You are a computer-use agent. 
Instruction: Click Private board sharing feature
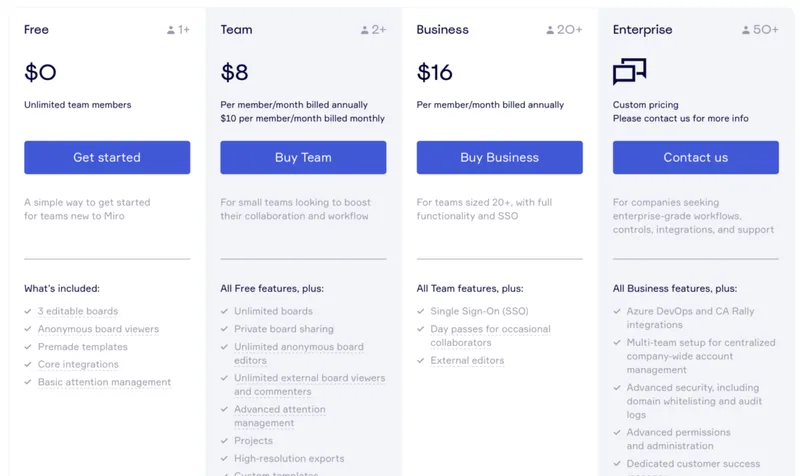(284, 329)
